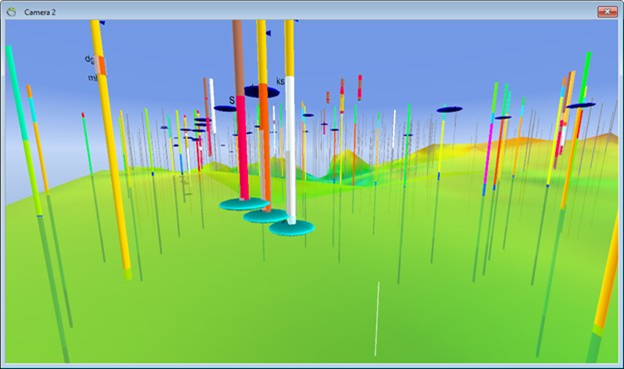Click the cyan disc under the orange borehole
This screenshot has width=624, height=369.
(266, 216)
